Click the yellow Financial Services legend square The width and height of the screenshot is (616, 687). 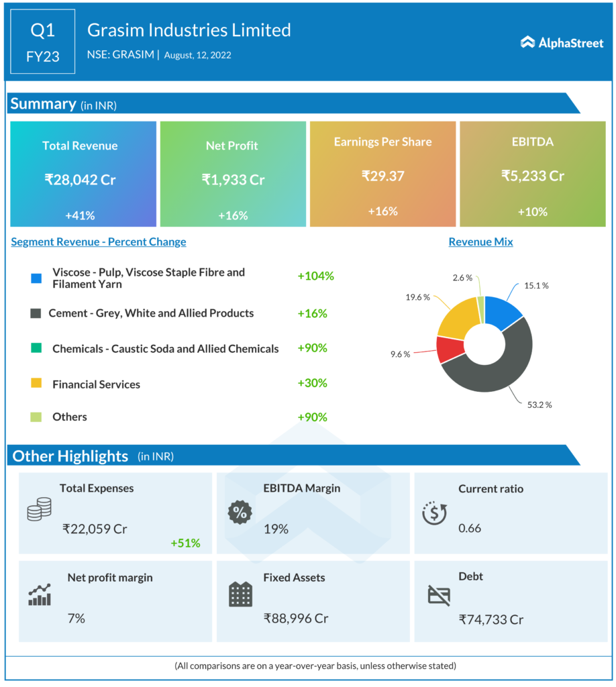click(x=36, y=384)
